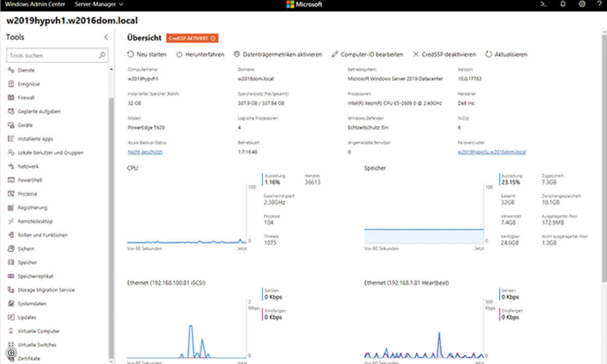
Task: Launch PowerShell from the Tools list icon
Action: coord(11,180)
